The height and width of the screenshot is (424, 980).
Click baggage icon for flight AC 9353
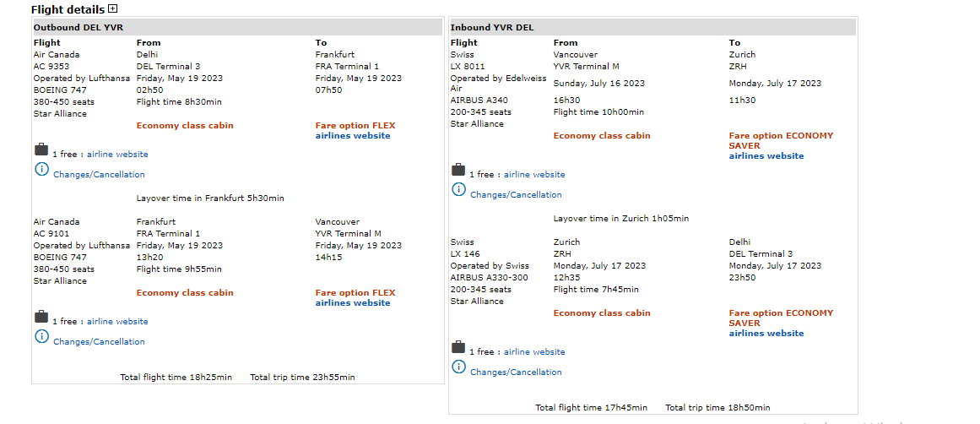(41, 149)
